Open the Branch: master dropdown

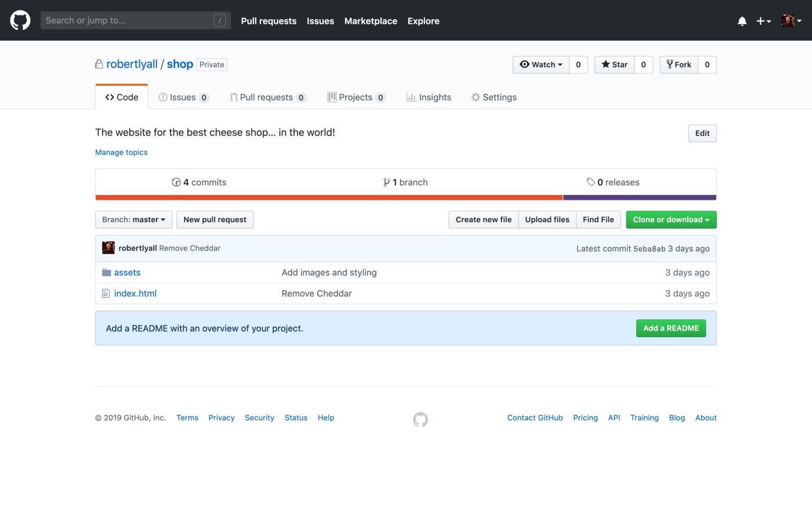(133, 219)
